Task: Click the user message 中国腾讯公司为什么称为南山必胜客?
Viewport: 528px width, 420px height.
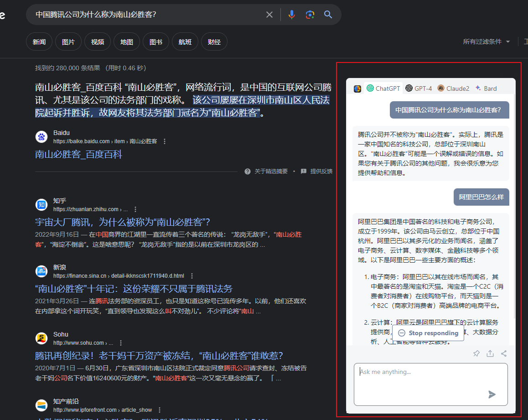Action: (450, 110)
